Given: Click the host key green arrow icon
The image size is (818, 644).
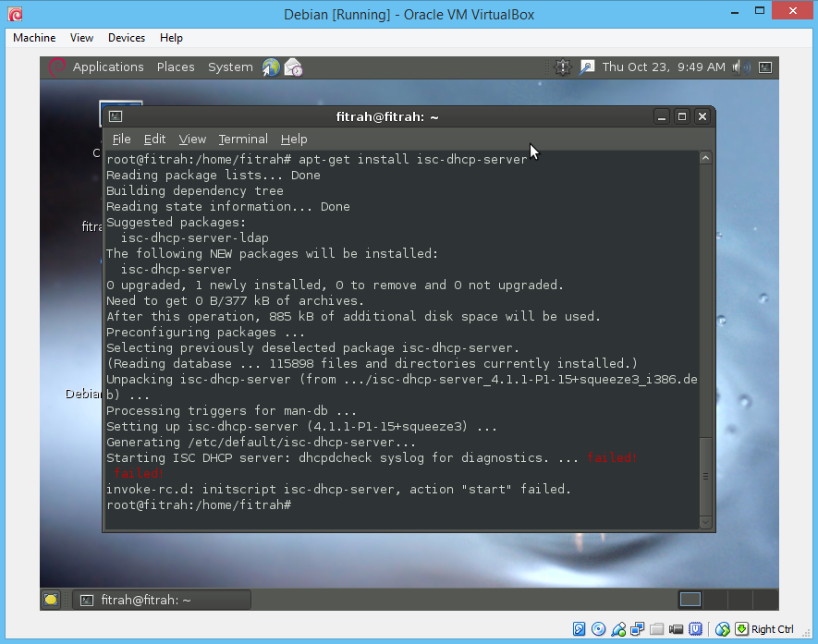Looking at the screenshot, I should (x=741, y=629).
